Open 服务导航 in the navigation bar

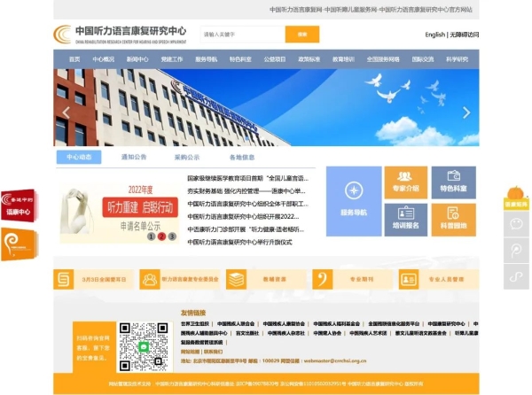click(x=206, y=59)
